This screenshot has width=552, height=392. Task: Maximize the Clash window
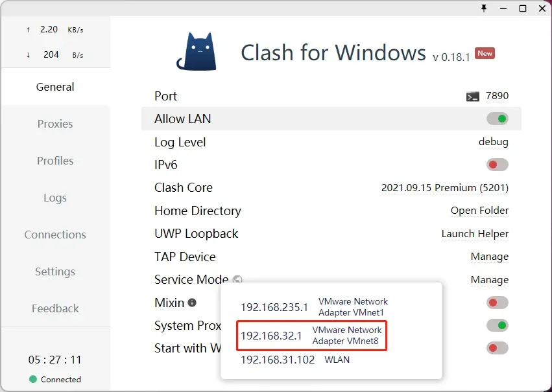[523, 8]
